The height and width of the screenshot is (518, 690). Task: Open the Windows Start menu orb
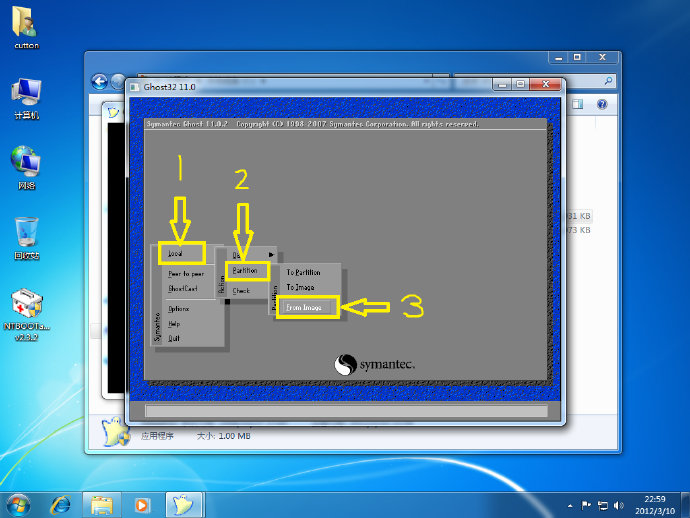[x=18, y=505]
